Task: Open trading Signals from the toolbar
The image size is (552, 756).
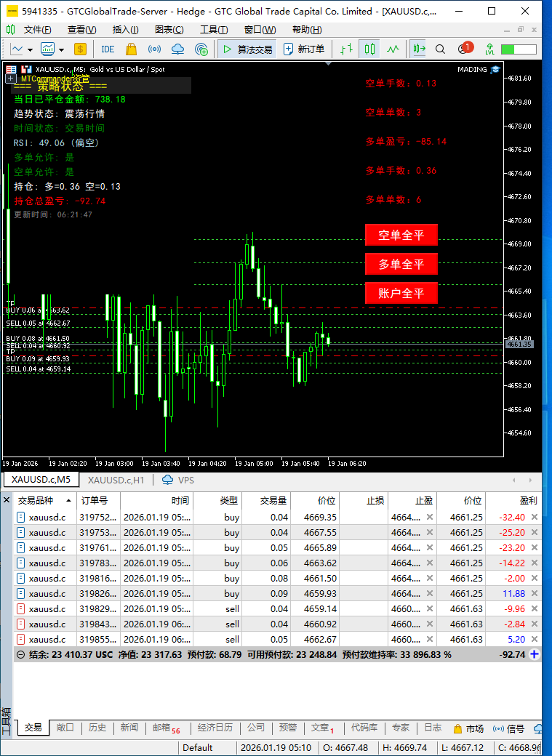Action: click(x=154, y=49)
